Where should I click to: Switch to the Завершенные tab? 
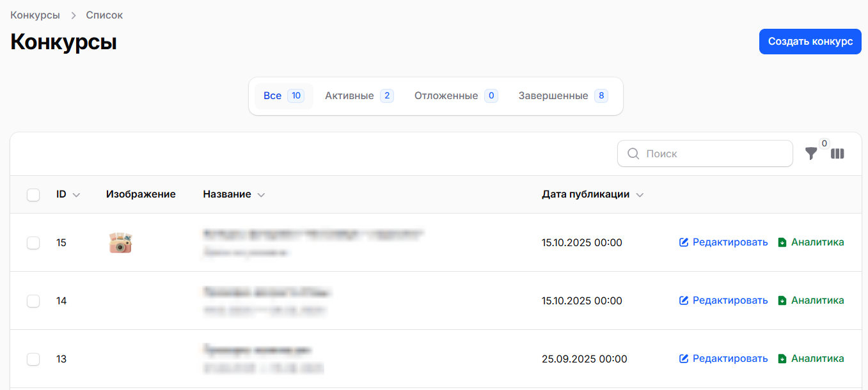click(x=564, y=96)
